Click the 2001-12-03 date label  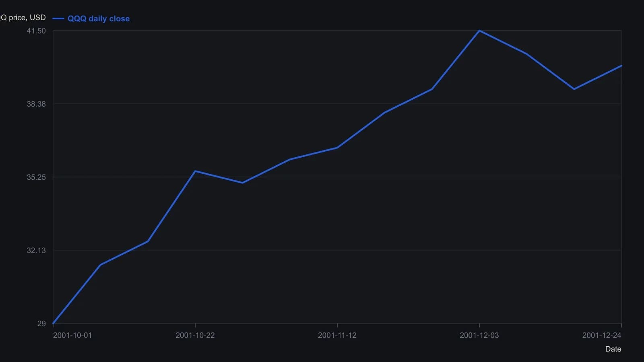479,335
